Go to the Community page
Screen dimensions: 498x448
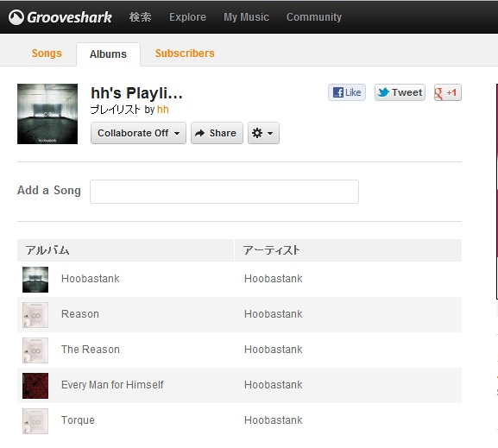(314, 17)
